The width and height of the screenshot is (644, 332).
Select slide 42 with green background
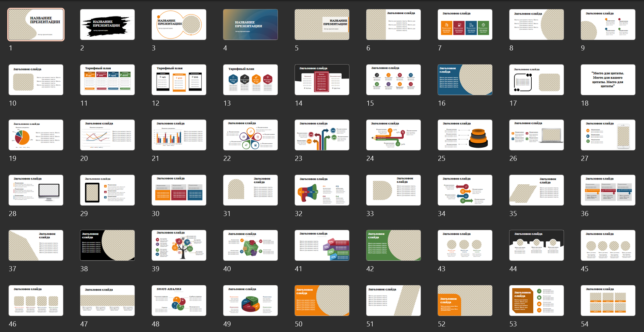tap(393, 245)
